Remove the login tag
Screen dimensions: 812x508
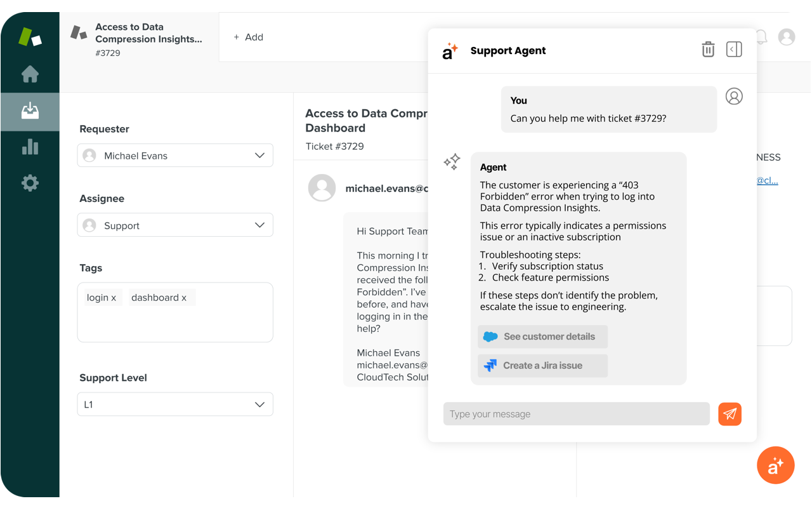(x=114, y=298)
